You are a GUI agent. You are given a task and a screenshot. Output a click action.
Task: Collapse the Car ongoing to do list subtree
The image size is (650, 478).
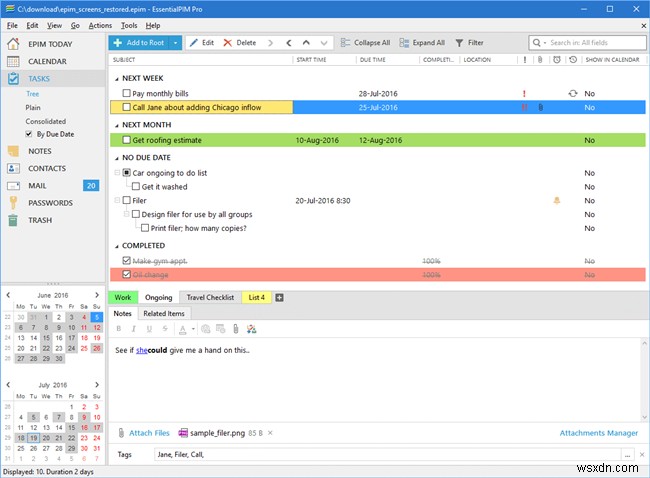[x=117, y=172]
